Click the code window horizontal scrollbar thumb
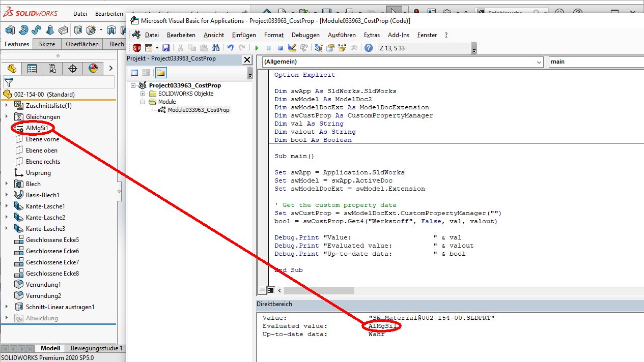The width and height of the screenshot is (644, 362). click(319, 290)
